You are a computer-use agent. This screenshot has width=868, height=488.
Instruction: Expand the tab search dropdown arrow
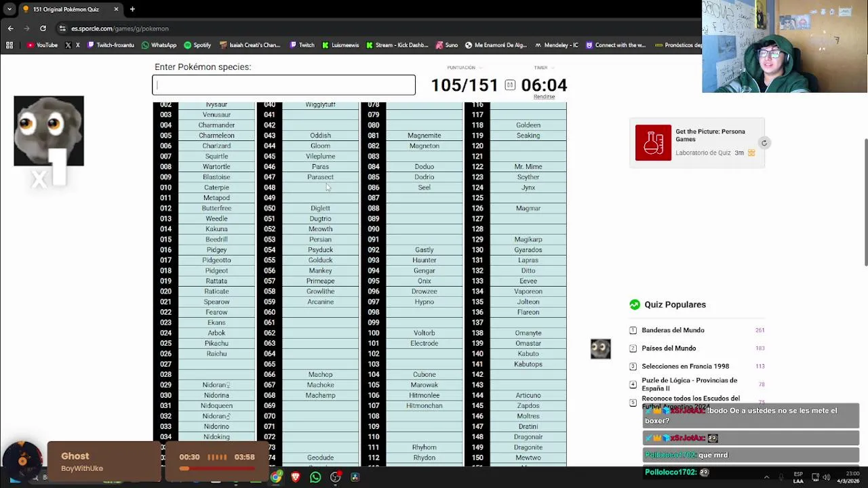9,9
